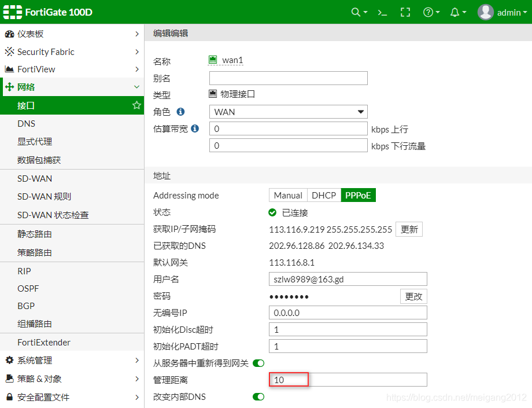Click the 安全配置文件 lock icon

tap(9, 397)
